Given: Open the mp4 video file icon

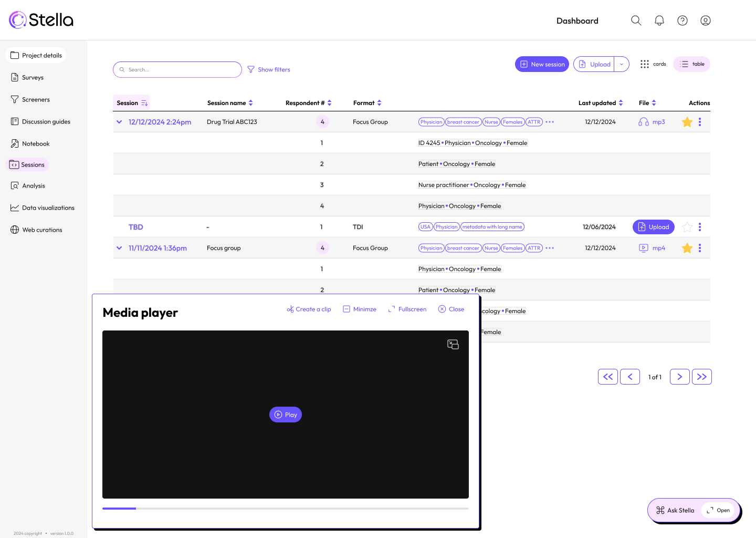Looking at the screenshot, I should click(643, 248).
